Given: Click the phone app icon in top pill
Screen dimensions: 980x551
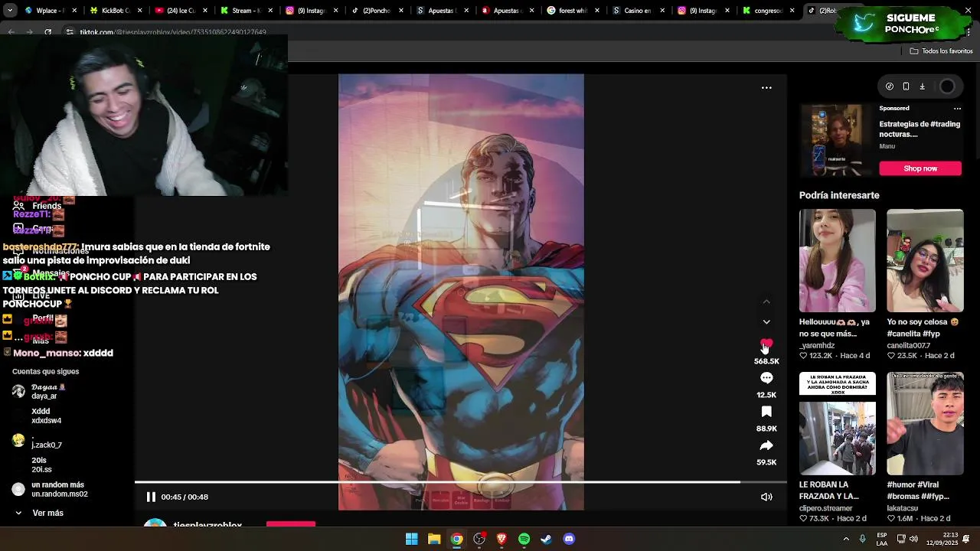Looking at the screenshot, I should point(906,86).
